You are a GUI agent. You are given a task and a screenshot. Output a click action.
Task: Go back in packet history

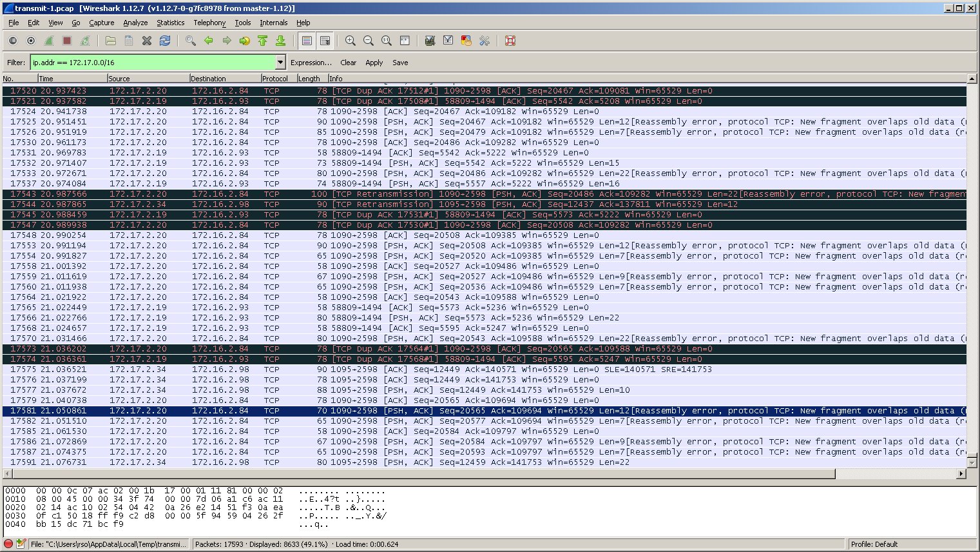(x=209, y=41)
